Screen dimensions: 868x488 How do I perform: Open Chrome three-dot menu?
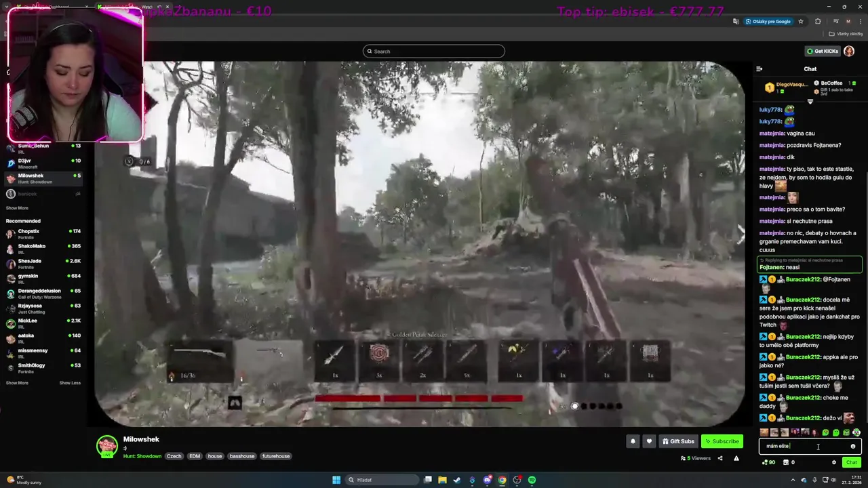860,21
